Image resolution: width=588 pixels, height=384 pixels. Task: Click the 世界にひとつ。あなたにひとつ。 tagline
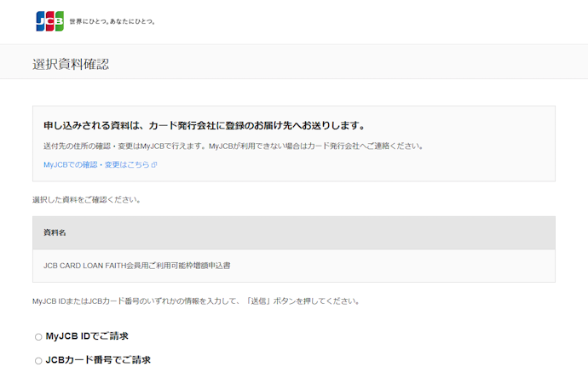pos(112,22)
